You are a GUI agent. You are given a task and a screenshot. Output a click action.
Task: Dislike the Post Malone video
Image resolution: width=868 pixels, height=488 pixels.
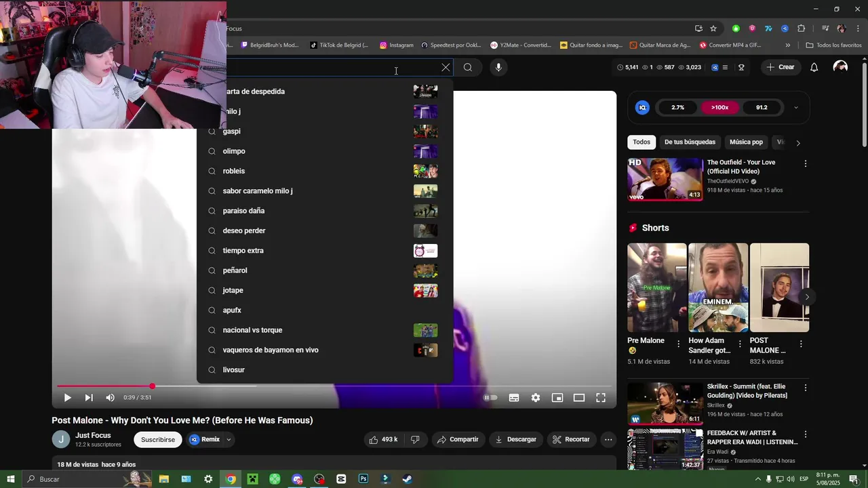point(415,439)
